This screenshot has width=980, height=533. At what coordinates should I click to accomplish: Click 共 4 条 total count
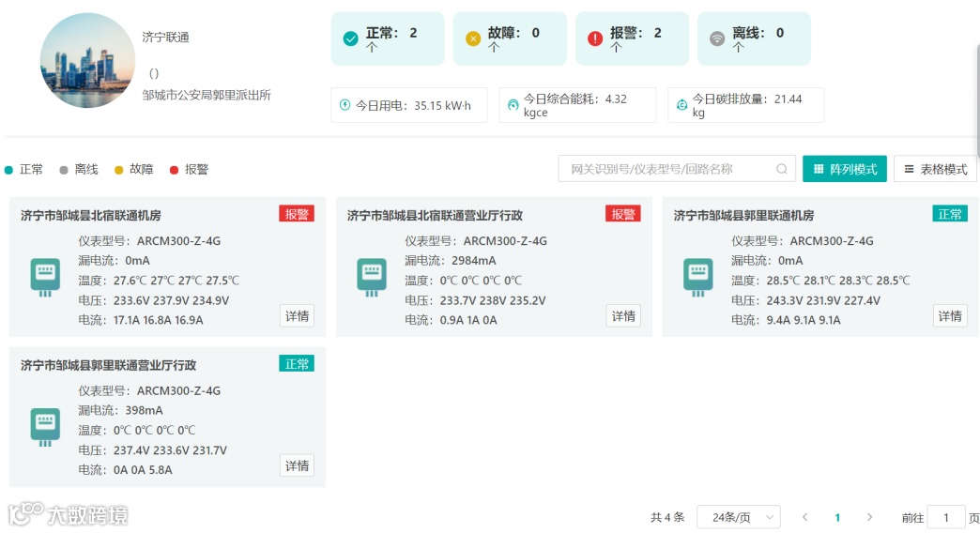667,517
